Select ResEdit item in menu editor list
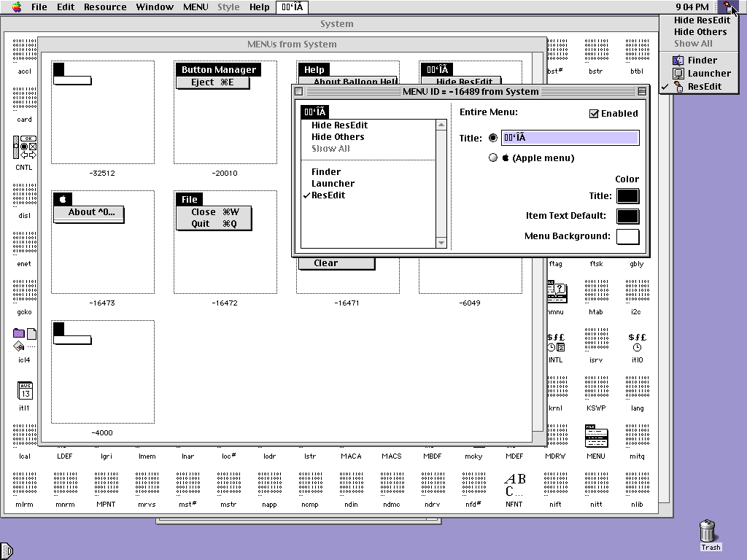Screen dimensions: 747x560 pyautogui.click(x=368, y=195)
